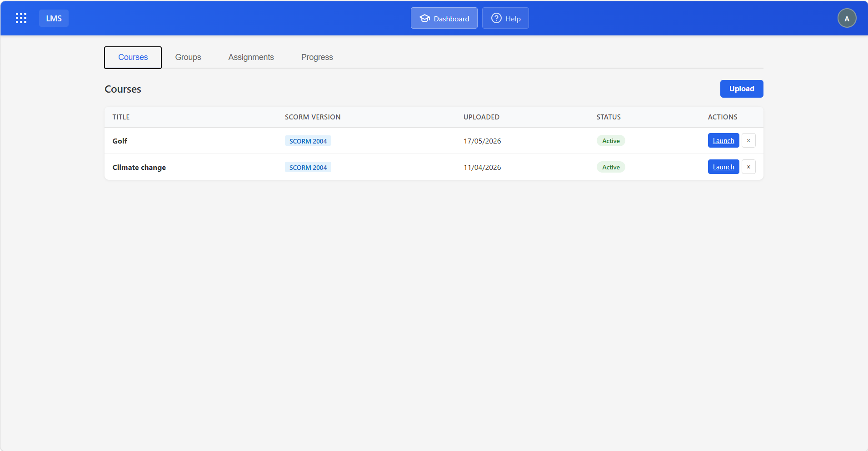Open the Dashboard button
Image resolution: width=868 pixels, height=451 pixels.
444,18
